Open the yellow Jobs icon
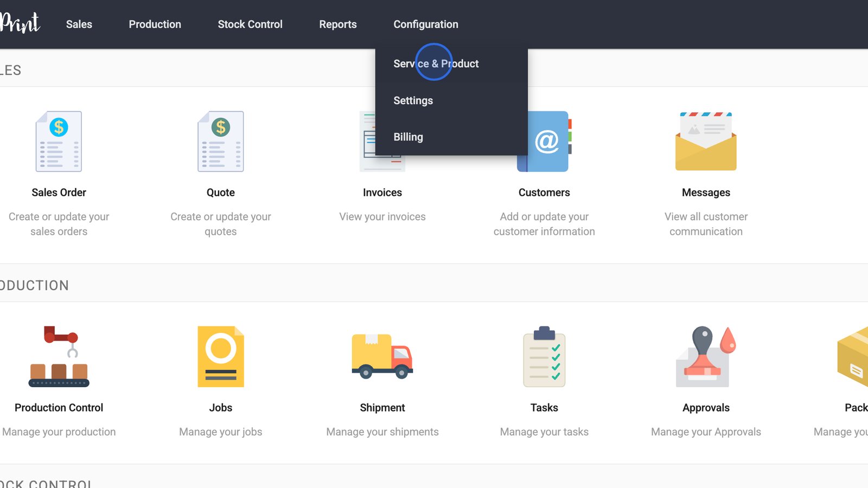 [x=220, y=356]
